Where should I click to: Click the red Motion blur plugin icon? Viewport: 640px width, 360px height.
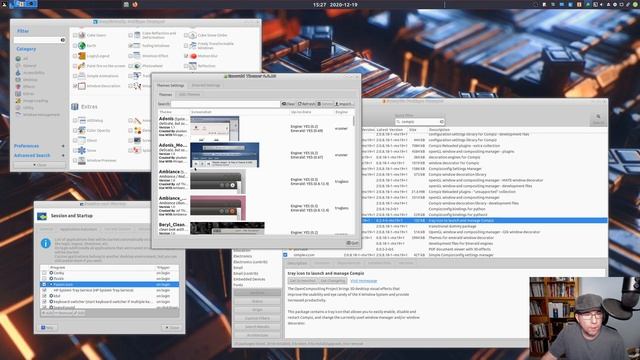(x=193, y=56)
